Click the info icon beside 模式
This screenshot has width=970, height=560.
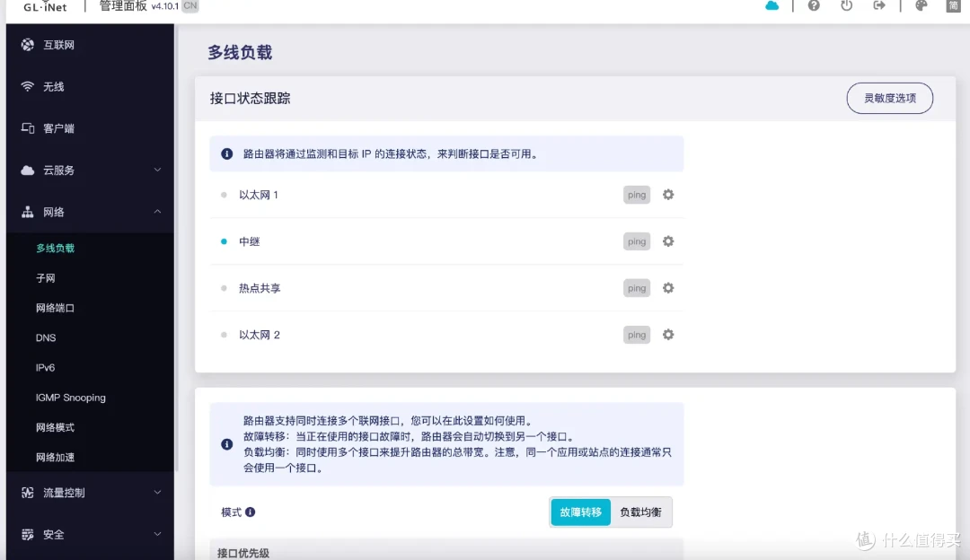[x=250, y=512]
